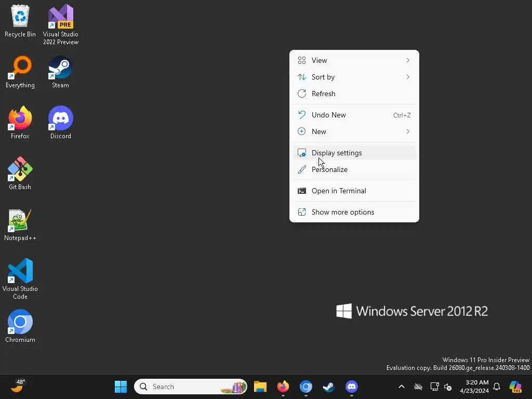Select the Chromium desktop shortcut
532x399 pixels.
20,326
